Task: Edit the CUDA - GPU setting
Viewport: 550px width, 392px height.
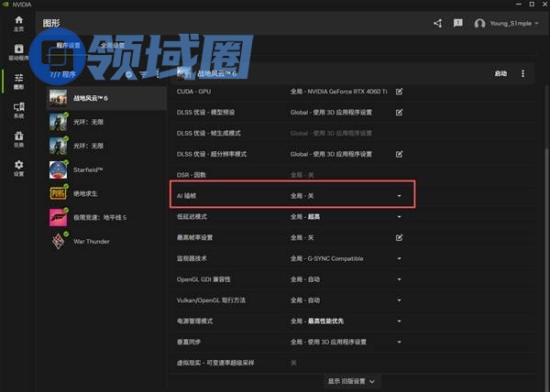Action: click(399, 92)
